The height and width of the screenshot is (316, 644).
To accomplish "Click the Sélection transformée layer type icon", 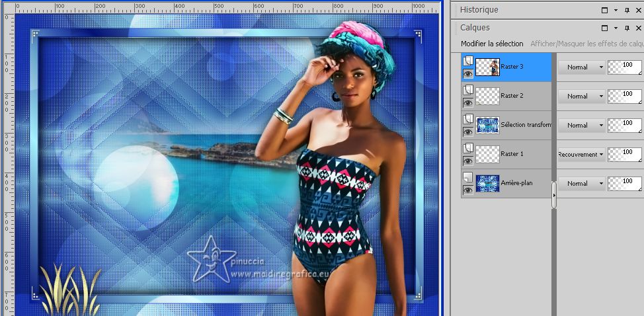I will [x=468, y=119].
